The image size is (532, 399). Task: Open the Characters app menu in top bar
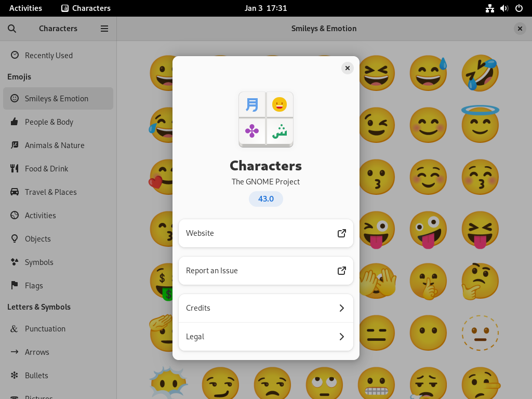pos(86,8)
